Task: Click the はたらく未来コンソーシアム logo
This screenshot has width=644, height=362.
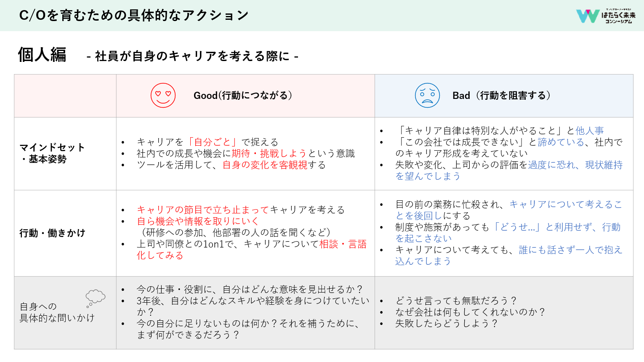Action: 605,16
